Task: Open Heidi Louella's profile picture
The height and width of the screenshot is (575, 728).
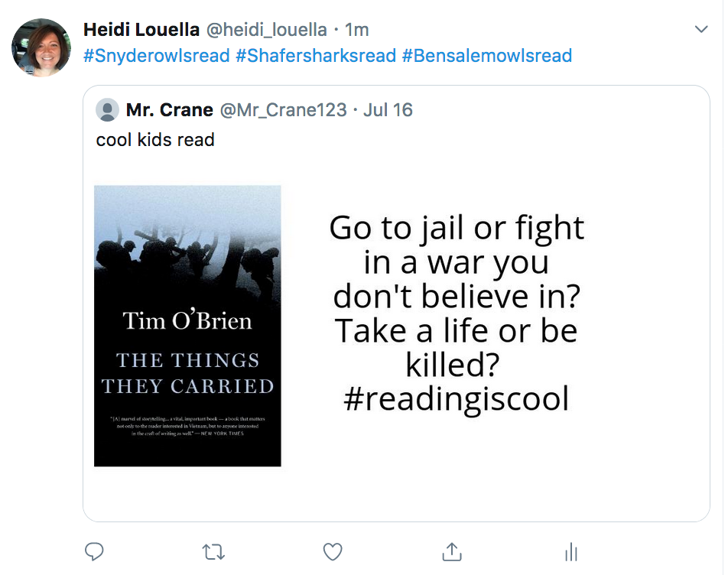Action: tap(41, 48)
